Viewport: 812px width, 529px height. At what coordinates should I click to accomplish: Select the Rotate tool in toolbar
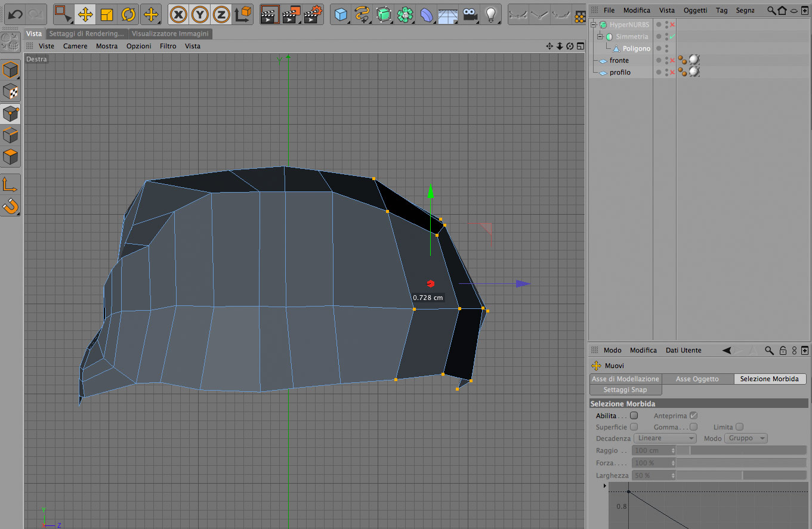(x=128, y=14)
